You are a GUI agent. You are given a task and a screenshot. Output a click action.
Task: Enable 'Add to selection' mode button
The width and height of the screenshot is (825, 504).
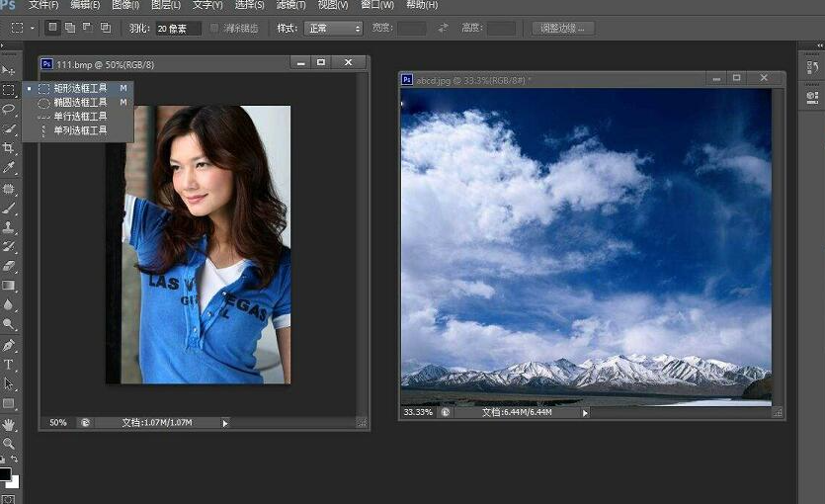(70, 28)
